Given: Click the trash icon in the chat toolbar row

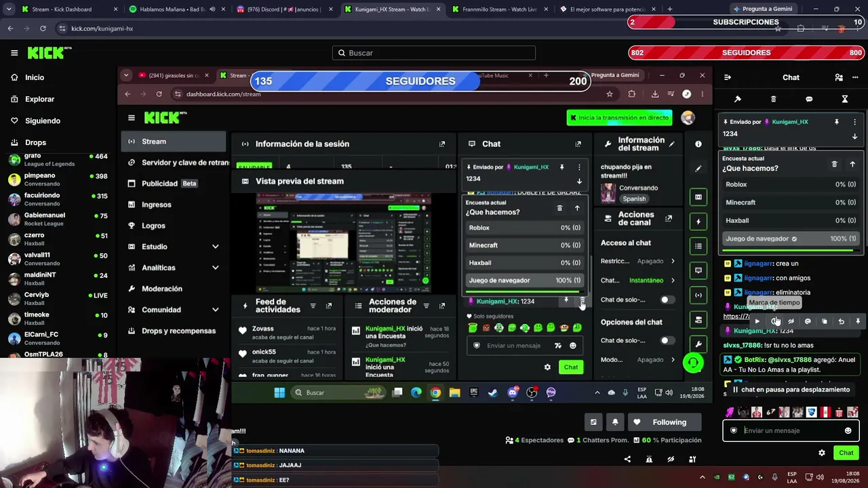Looking at the screenshot, I should coord(773,99).
